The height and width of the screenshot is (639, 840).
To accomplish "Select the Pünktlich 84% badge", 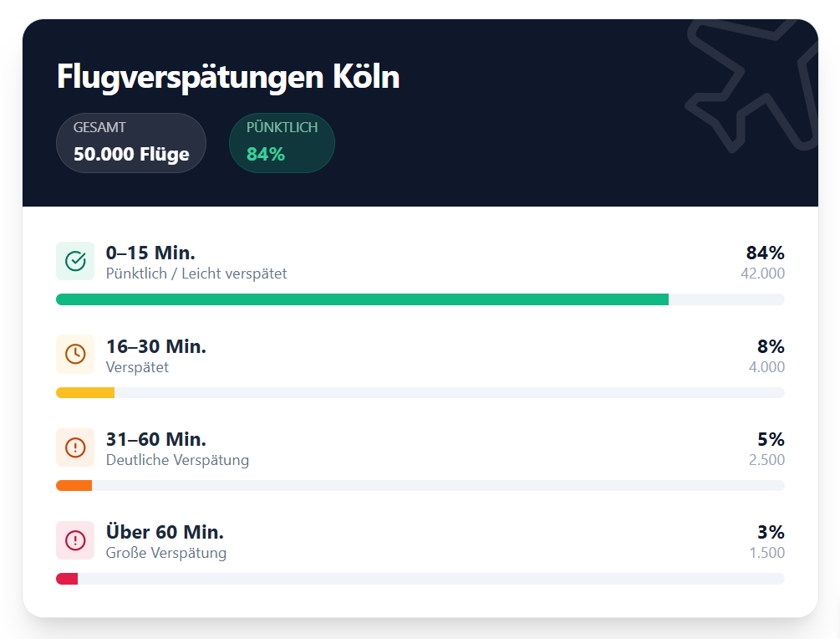I will 282,143.
